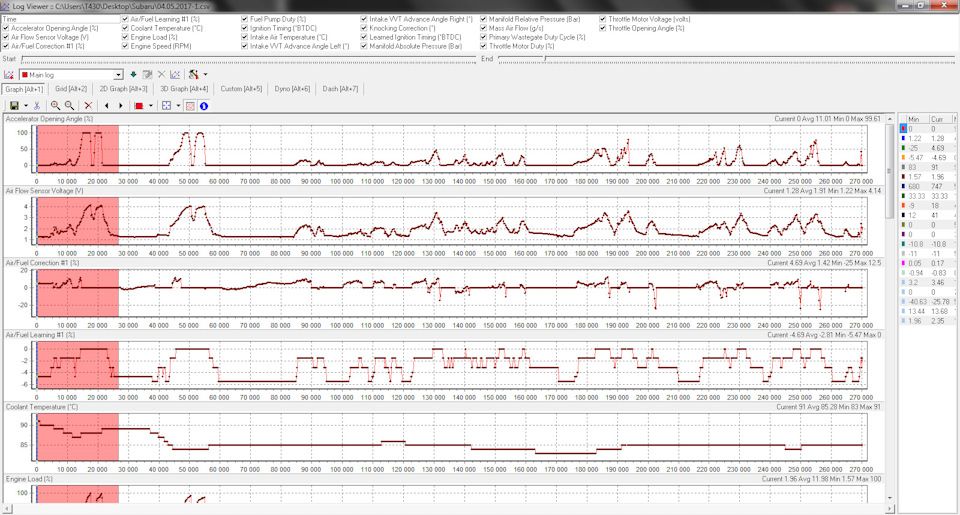Open the Main log combo box
The image size is (960, 515).
(71, 75)
